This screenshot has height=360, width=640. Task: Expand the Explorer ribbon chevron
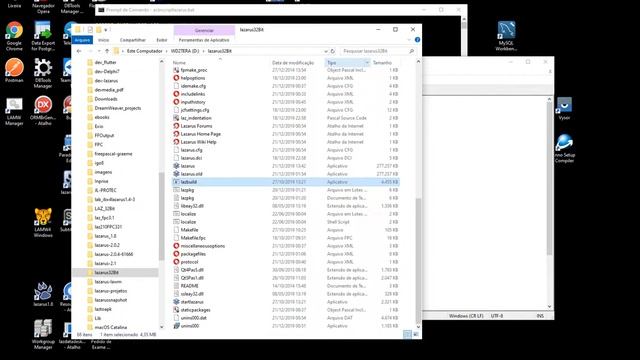pos(409,40)
